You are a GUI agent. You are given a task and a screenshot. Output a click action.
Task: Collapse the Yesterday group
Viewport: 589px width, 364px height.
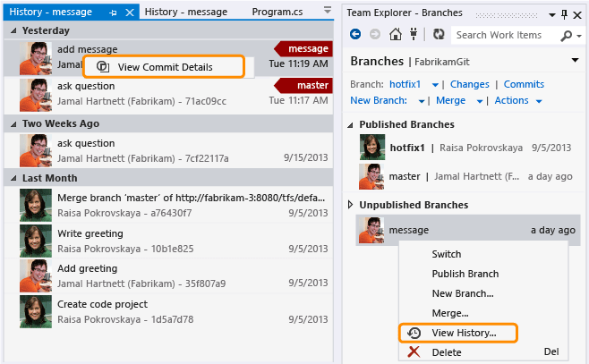(13, 30)
